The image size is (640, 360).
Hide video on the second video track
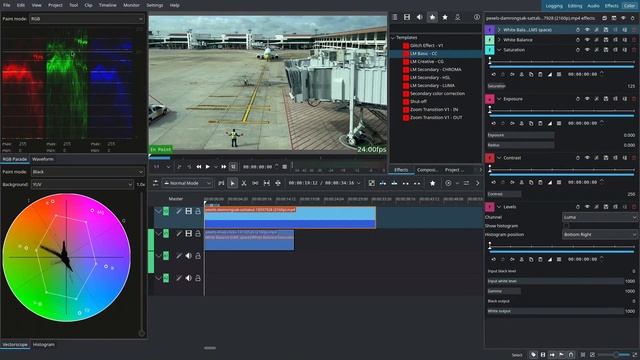(188, 233)
